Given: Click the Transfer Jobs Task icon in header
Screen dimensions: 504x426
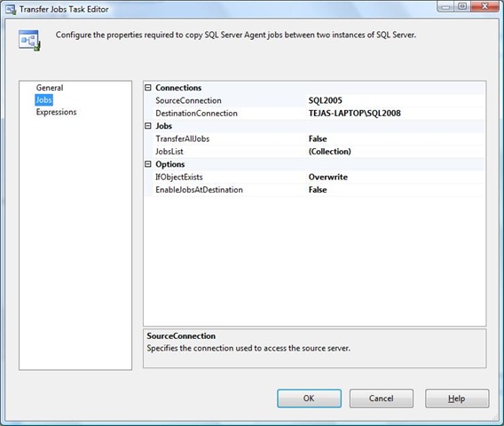Looking at the screenshot, I should coord(29,40).
